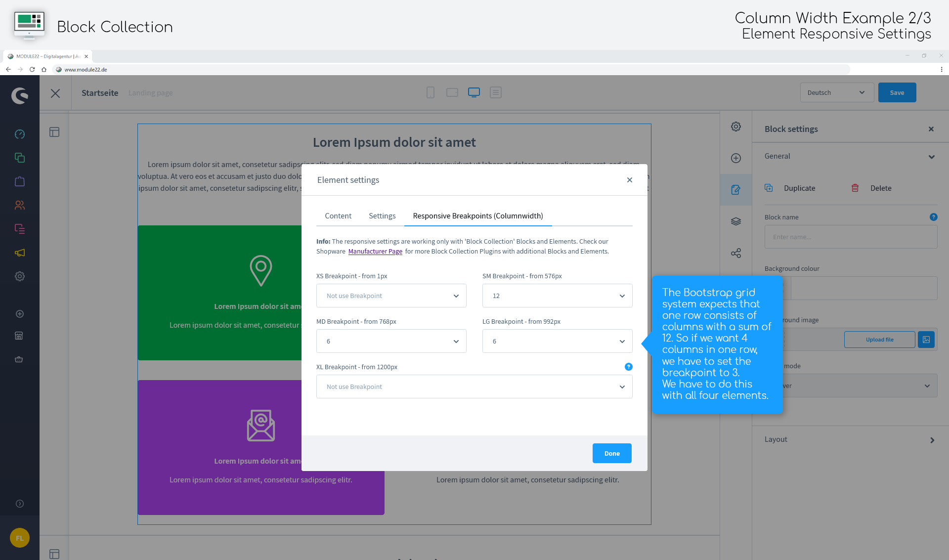Switch to the Settings tab
This screenshot has width=949, height=560.
coord(382,216)
